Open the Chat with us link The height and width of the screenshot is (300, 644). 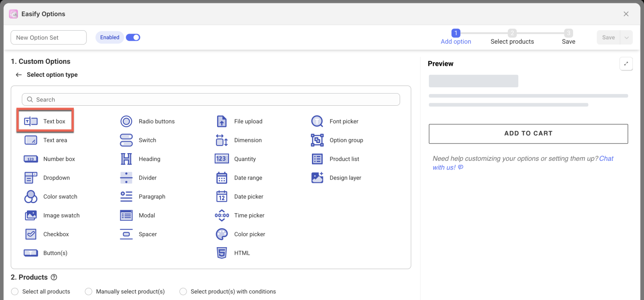click(606, 159)
